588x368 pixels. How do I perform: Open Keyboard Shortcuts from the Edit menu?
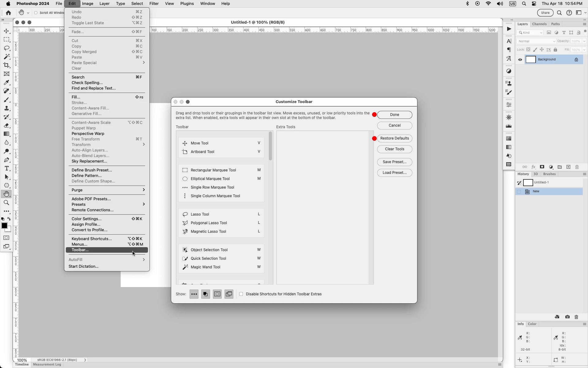pos(92,239)
